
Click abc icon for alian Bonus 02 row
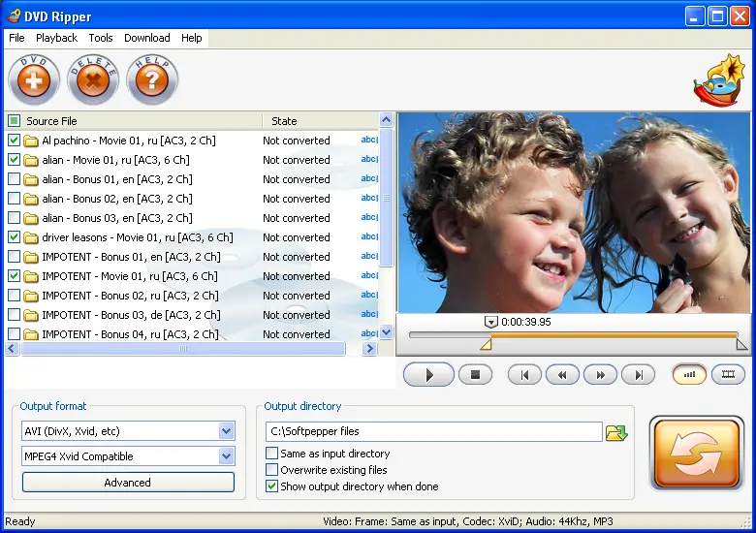(369, 198)
